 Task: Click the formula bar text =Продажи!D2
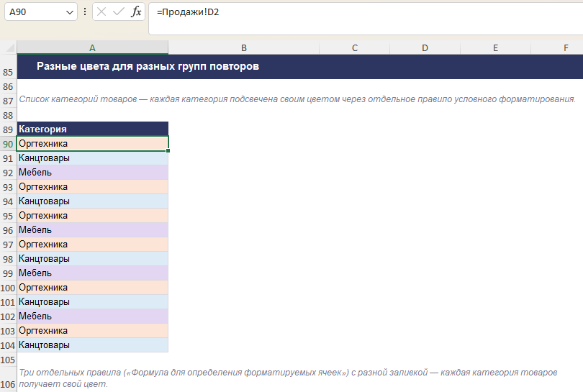click(188, 12)
